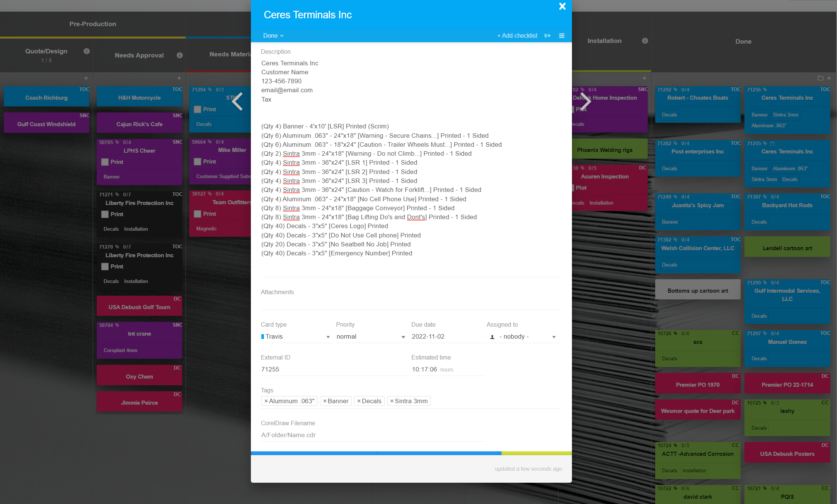Check Print on card 71271 Liberty Fire Protection
Screen dimensions: 837x504
105,214
